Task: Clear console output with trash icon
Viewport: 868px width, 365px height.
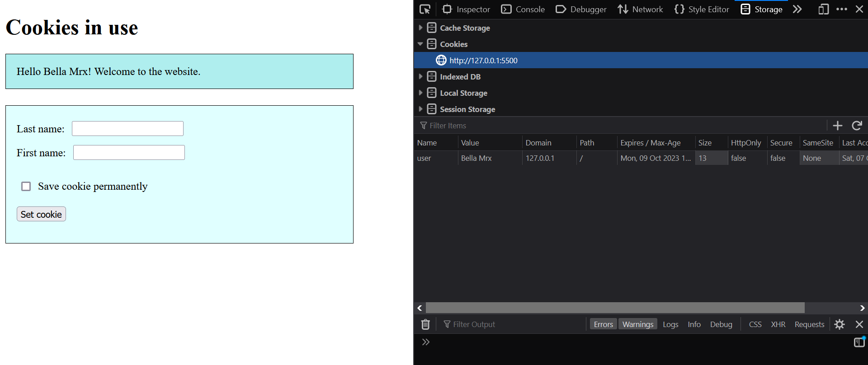Action: (x=425, y=324)
